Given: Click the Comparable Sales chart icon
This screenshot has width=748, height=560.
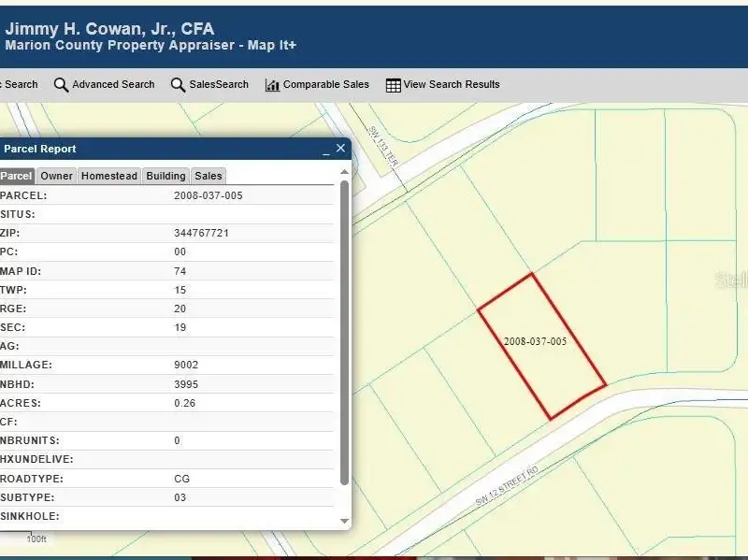Looking at the screenshot, I should [x=272, y=85].
